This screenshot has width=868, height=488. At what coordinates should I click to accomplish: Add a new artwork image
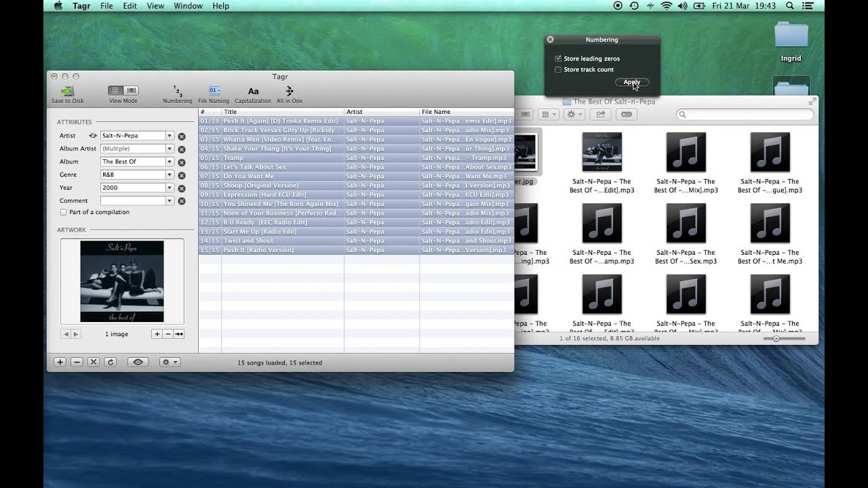157,334
